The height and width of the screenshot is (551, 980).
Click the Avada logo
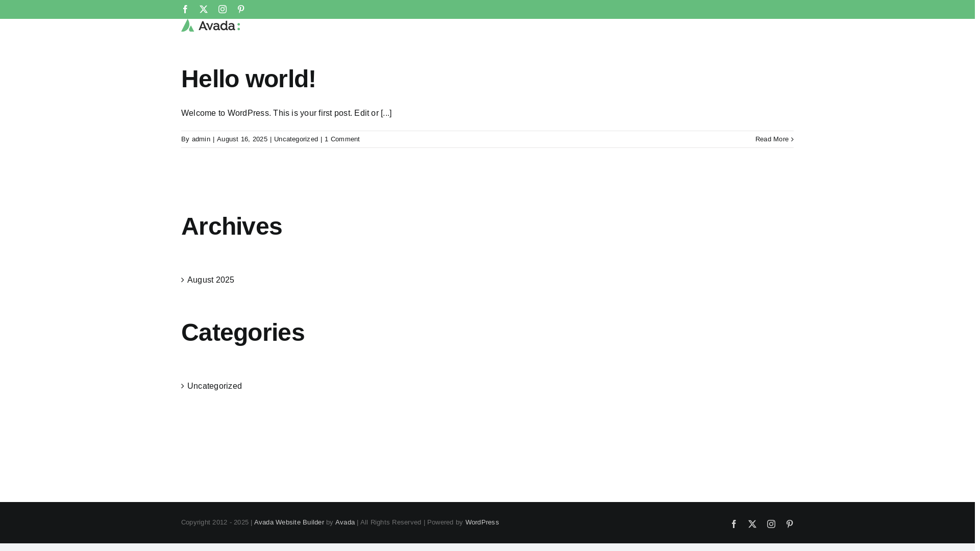coord(211,26)
